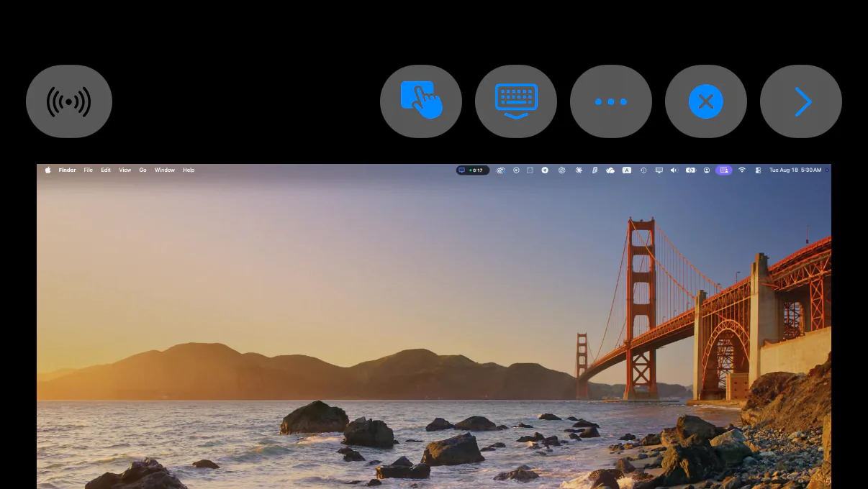The image size is (868, 489).
Task: Open the Apple menu
Action: click(48, 170)
